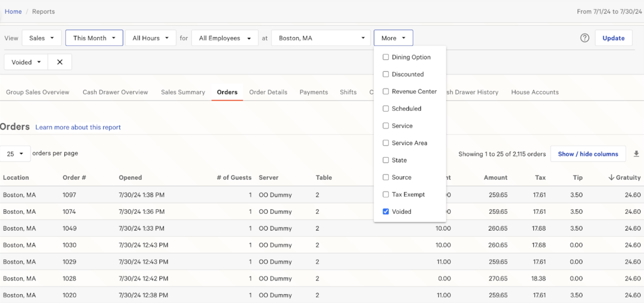This screenshot has height=303, width=644.
Task: Enable the Dining Option checkbox
Action: pyautogui.click(x=386, y=57)
